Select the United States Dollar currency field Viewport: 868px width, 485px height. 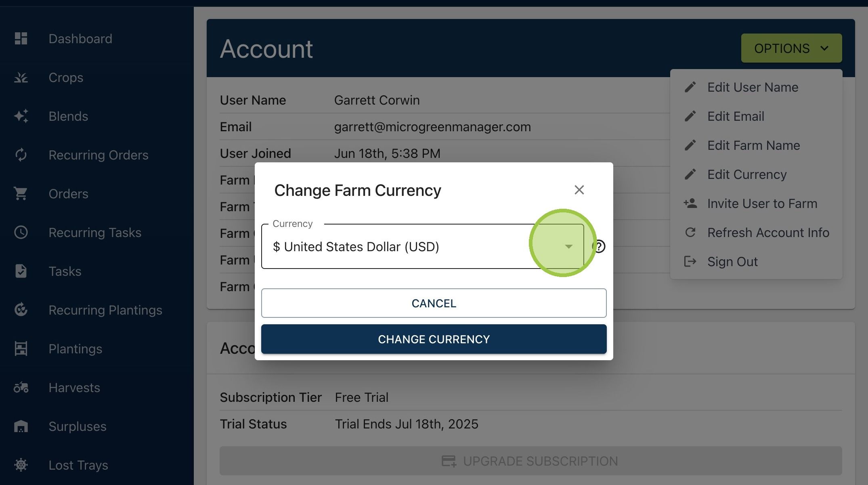(422, 246)
